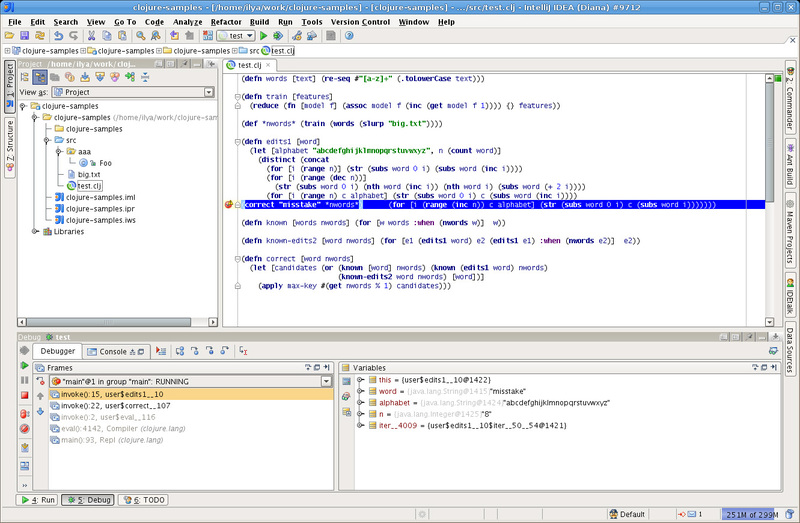Toggle Autoscroll from Source in Project panel
The height and width of the screenshot is (523, 800).
(x=100, y=77)
